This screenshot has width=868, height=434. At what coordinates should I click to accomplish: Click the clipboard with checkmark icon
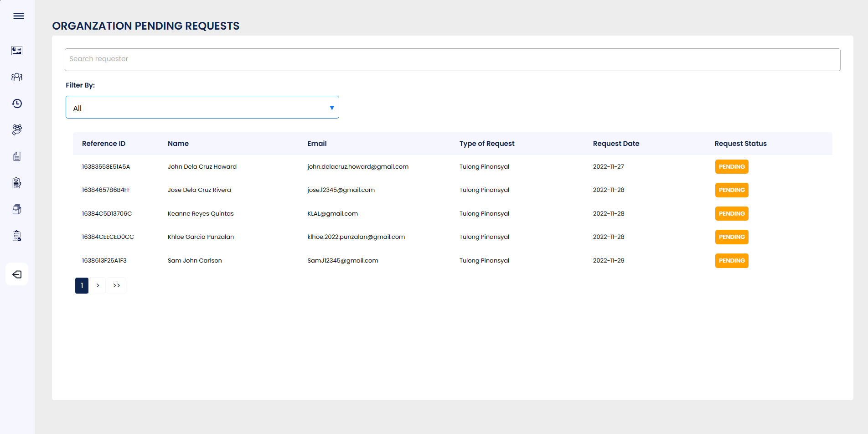pos(17,236)
